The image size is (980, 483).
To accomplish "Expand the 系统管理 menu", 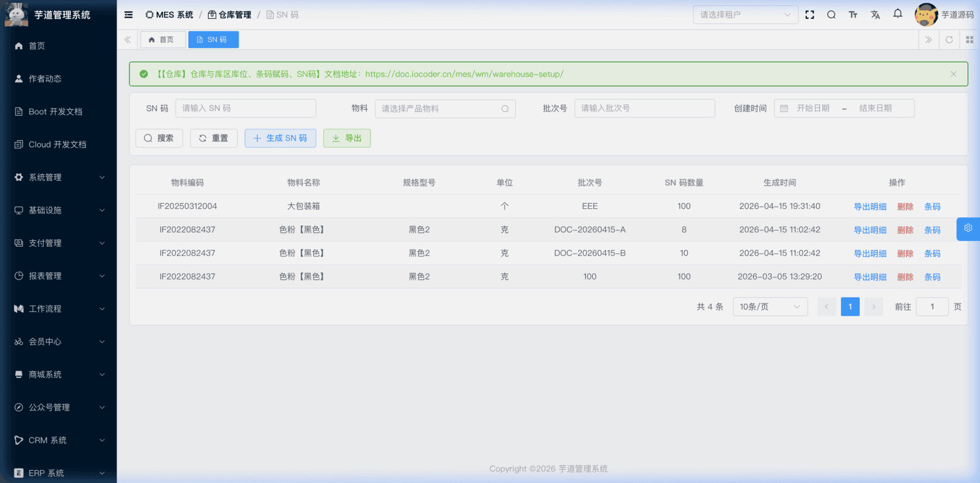I will (x=58, y=177).
